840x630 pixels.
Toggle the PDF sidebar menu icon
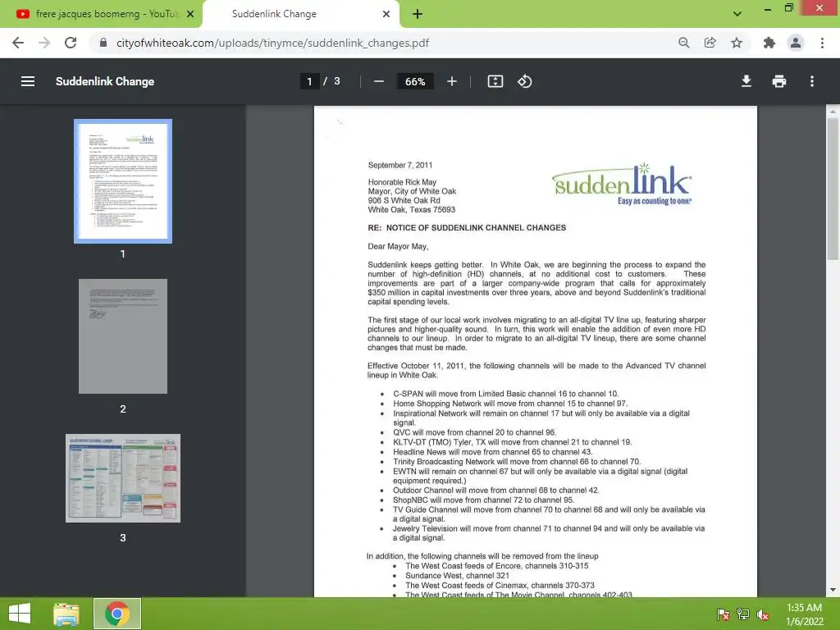pos(28,81)
